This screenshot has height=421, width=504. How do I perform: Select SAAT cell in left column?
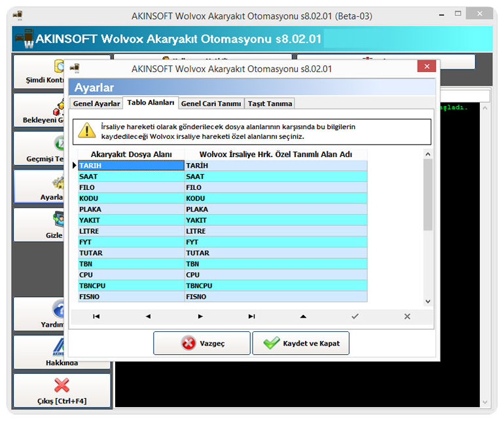pyautogui.click(x=131, y=176)
